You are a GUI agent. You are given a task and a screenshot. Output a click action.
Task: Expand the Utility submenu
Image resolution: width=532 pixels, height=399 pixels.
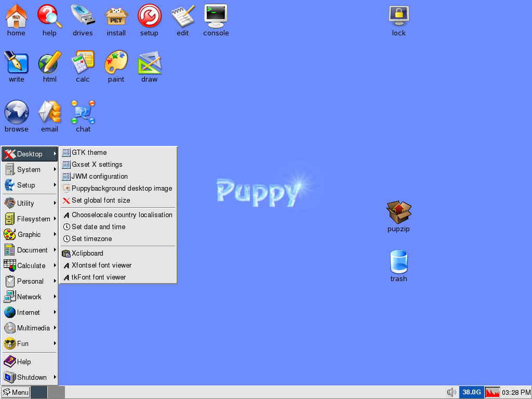click(x=30, y=203)
